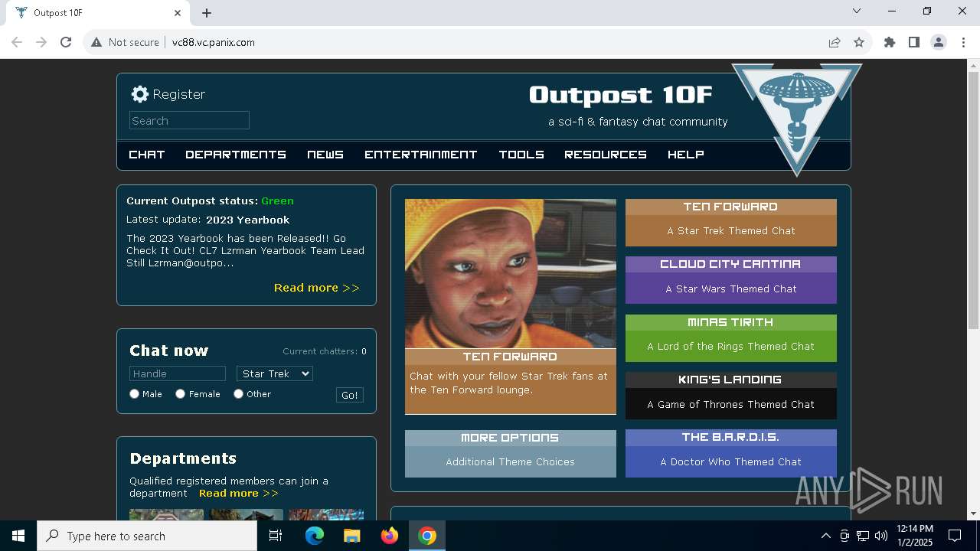Bookmark this tab with star icon
The width and height of the screenshot is (980, 551).
(859, 42)
